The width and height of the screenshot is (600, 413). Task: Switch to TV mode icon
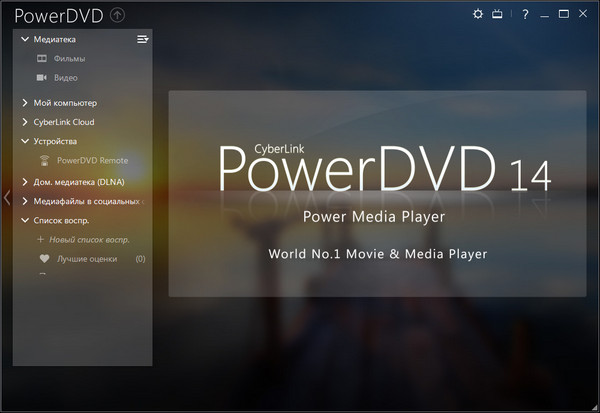[497, 14]
